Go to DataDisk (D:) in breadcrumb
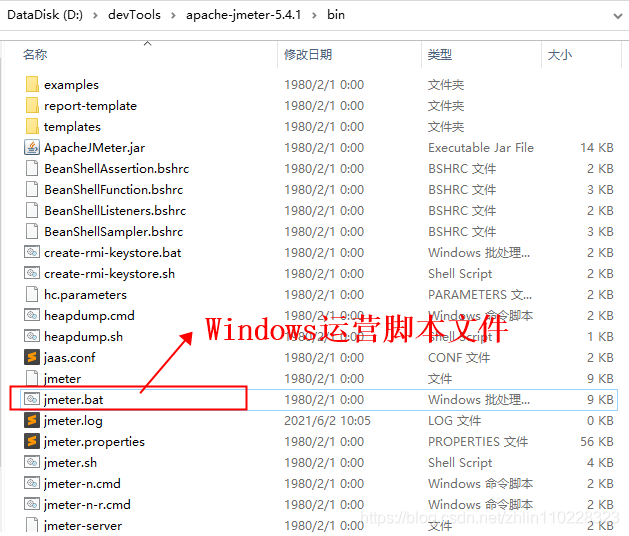Image resolution: width=629 pixels, height=536 pixels. coord(45,15)
